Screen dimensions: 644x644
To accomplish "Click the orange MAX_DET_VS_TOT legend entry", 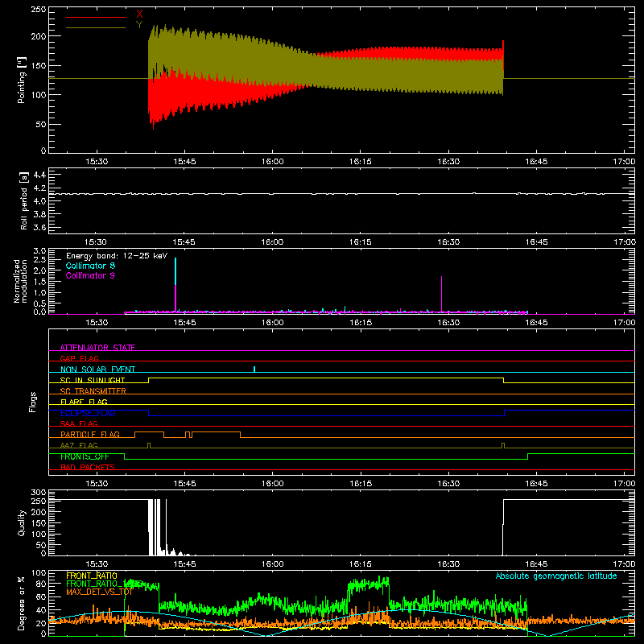I will click(x=99, y=592).
